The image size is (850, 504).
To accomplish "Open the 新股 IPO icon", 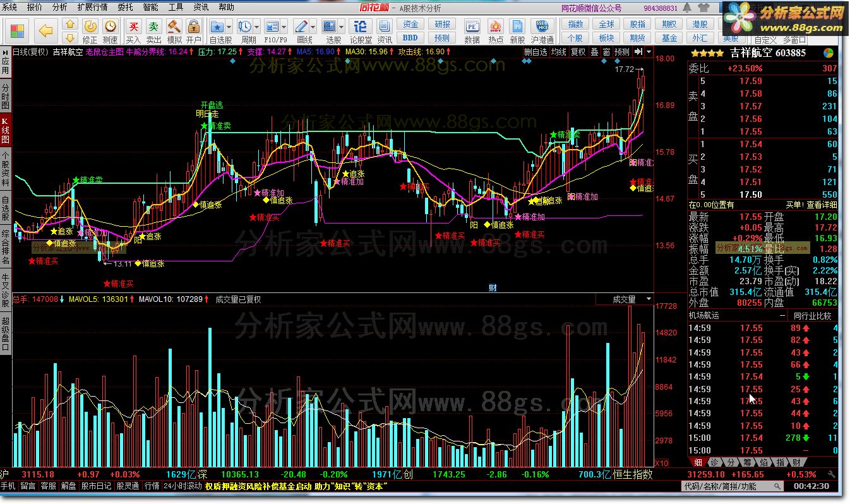I will coord(517,31).
